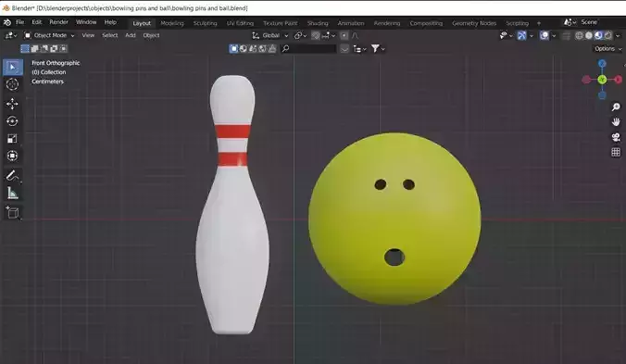The image size is (626, 364).
Task: Click the add workspace plus icon
Action: tap(539, 23)
